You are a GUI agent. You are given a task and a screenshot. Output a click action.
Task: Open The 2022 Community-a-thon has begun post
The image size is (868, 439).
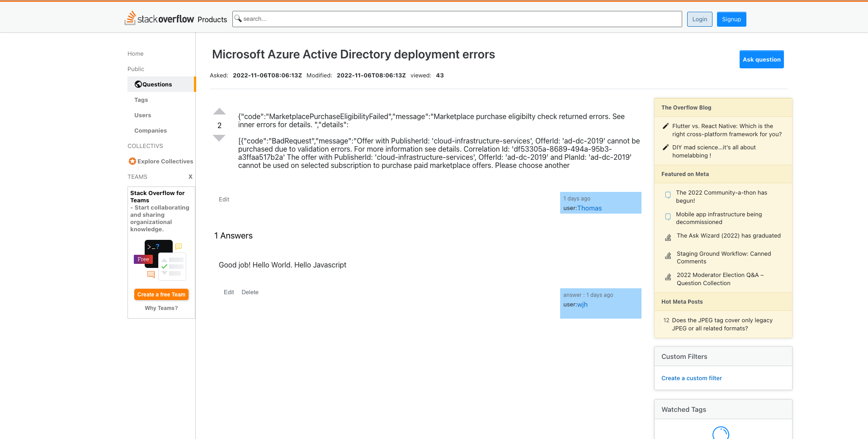(x=722, y=196)
